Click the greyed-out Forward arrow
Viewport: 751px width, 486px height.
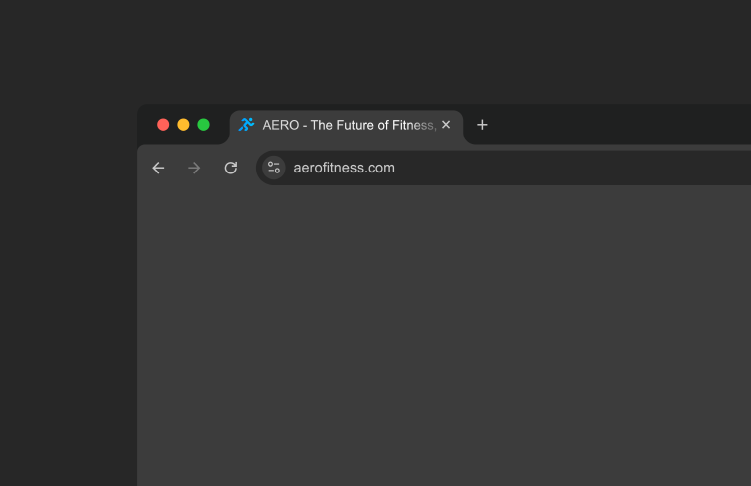194,168
